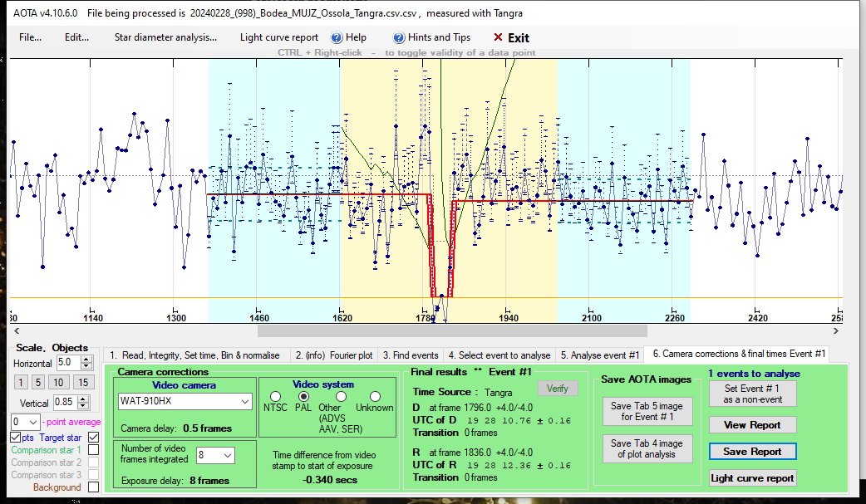Click the -0.340 secs time difference value
The height and width of the screenshot is (504, 866).
330,480
